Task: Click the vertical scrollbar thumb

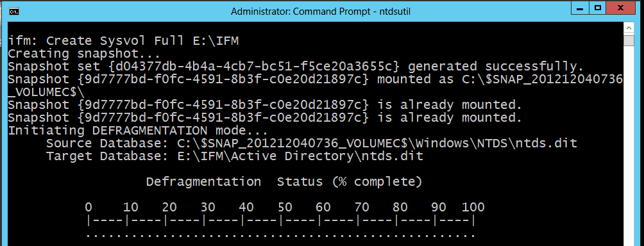Action: pyautogui.click(x=629, y=42)
